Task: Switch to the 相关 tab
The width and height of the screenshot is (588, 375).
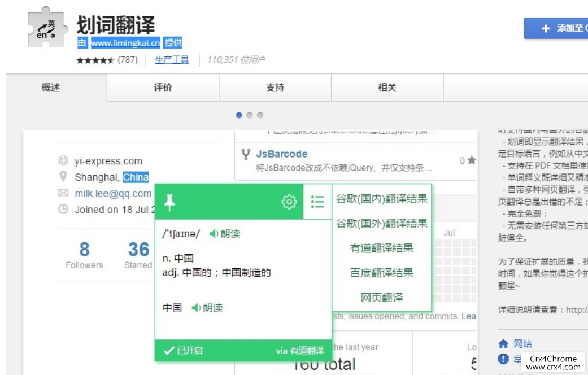Action: [387, 88]
